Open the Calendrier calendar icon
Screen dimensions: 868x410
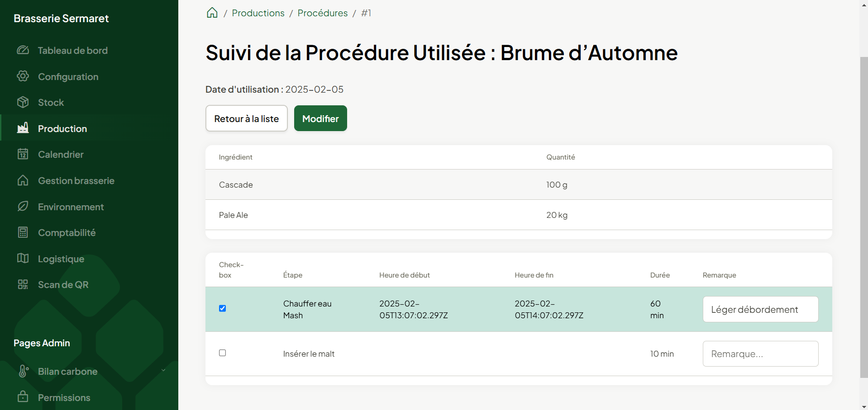(x=23, y=154)
